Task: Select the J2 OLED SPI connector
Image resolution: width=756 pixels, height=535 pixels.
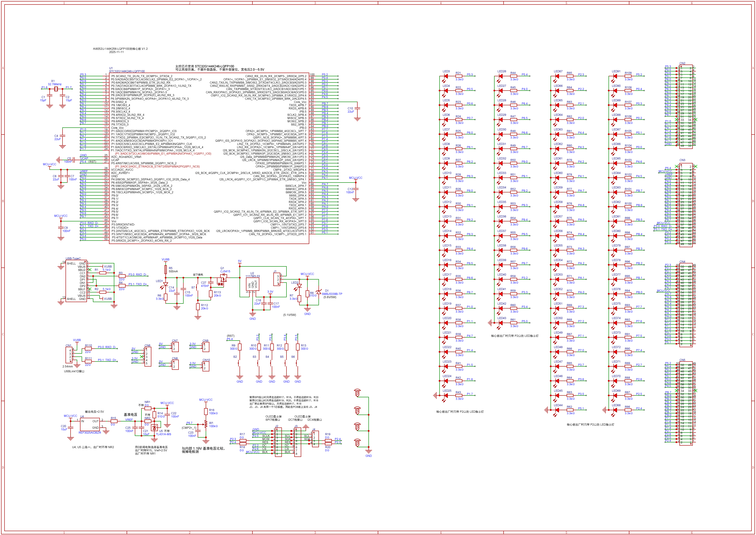Action: pyautogui.click(x=278, y=442)
